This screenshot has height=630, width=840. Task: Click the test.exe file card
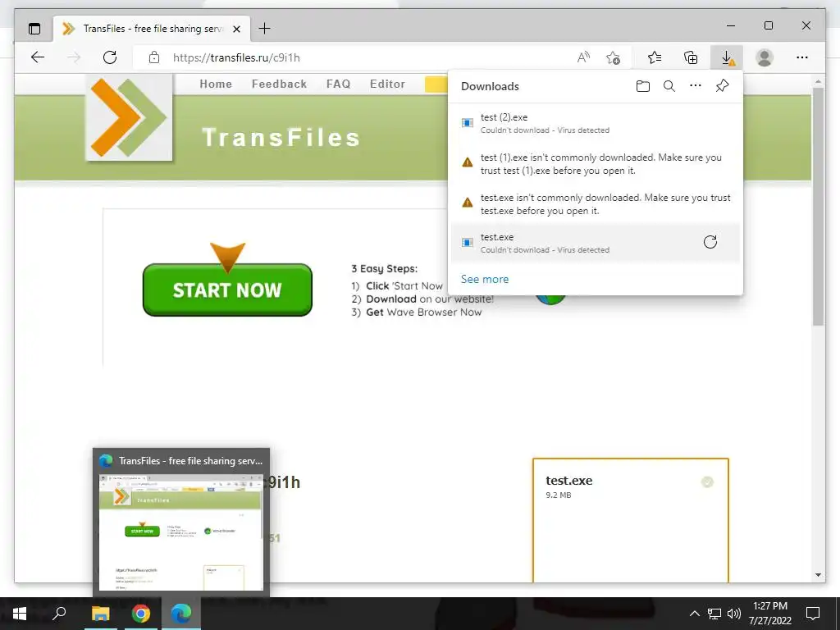tap(631, 519)
